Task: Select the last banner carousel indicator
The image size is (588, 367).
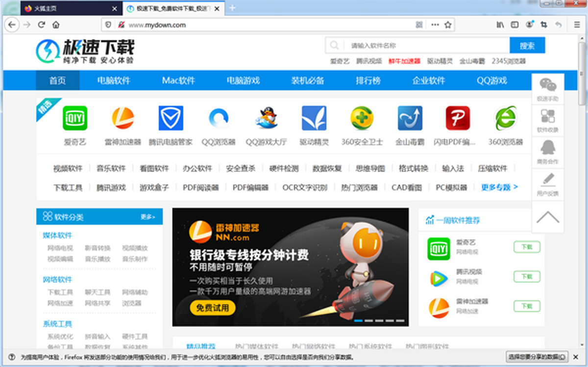Action: [400, 321]
